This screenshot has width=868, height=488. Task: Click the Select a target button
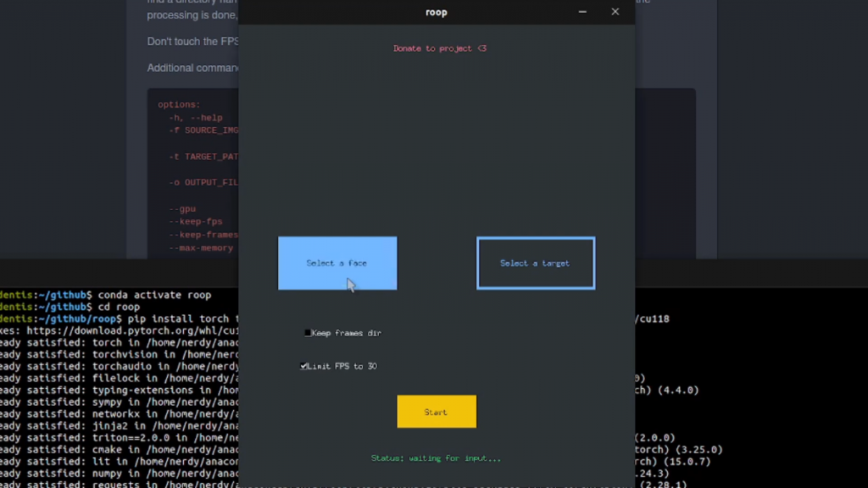point(536,263)
